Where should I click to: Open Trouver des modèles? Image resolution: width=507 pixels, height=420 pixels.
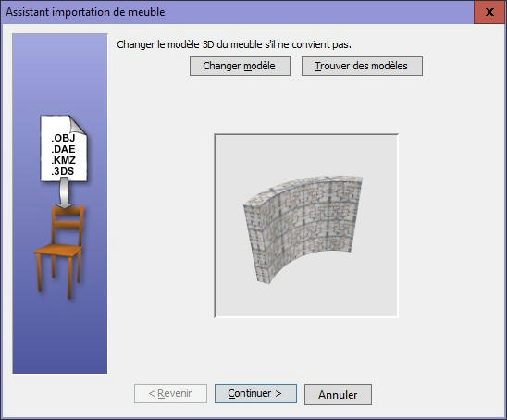click(x=362, y=67)
